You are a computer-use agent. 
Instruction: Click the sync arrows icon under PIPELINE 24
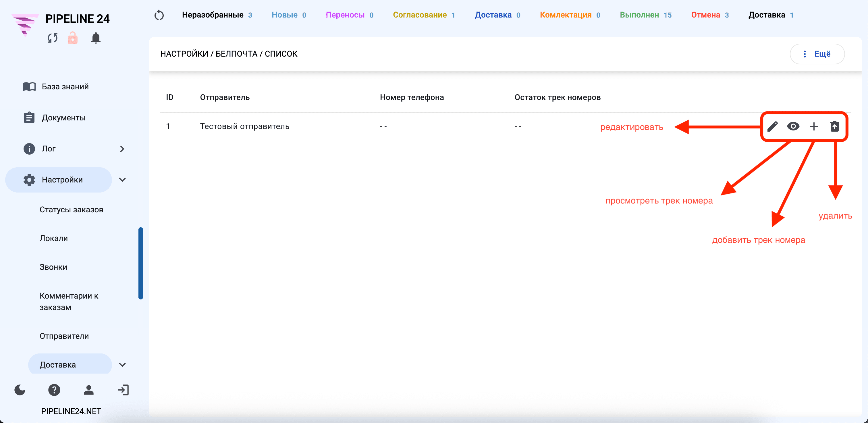click(x=53, y=38)
